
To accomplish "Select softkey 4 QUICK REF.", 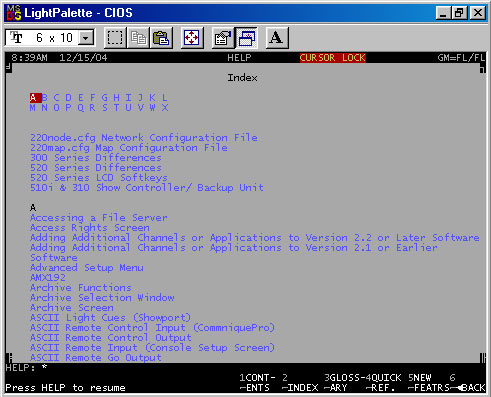I will [383, 383].
